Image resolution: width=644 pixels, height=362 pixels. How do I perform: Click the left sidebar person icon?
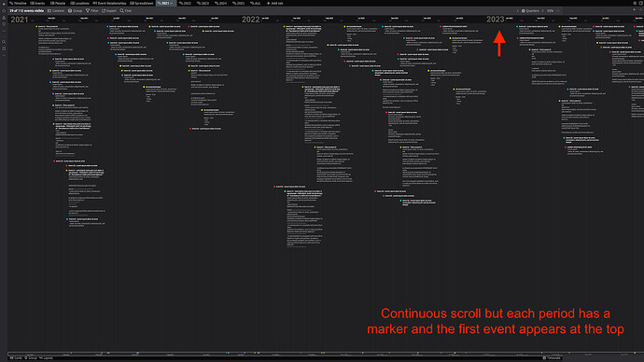4,18
